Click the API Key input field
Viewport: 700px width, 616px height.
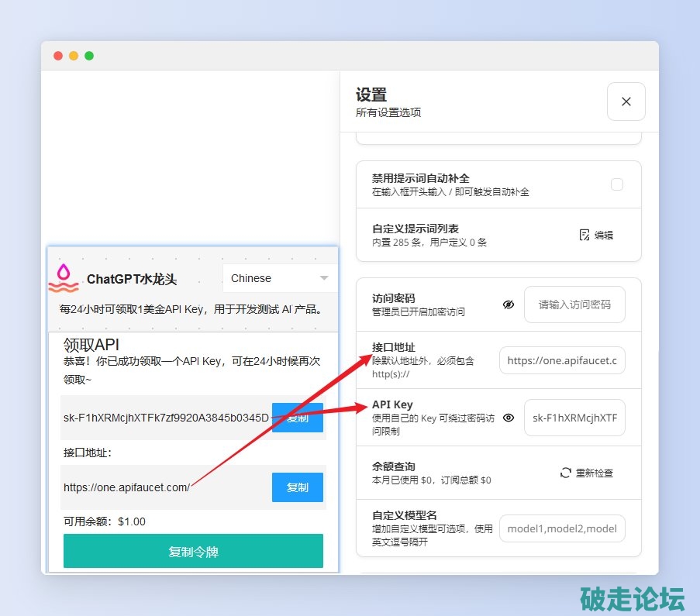tap(574, 418)
